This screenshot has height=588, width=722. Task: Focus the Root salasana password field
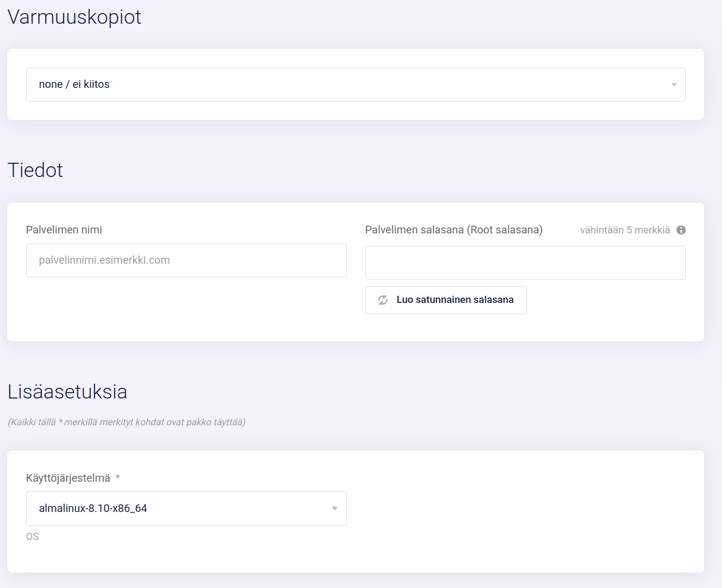[x=525, y=263]
